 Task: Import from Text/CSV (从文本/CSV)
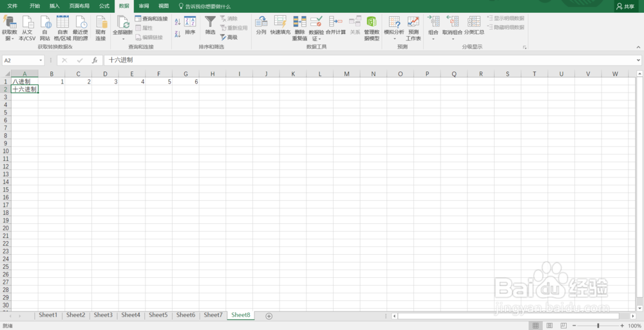28,28
